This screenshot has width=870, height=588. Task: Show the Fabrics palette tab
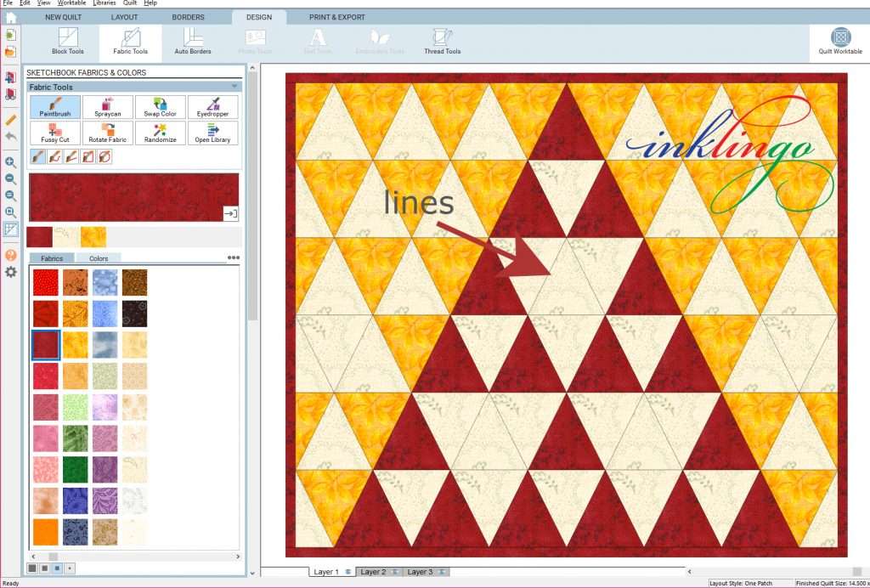(52, 258)
